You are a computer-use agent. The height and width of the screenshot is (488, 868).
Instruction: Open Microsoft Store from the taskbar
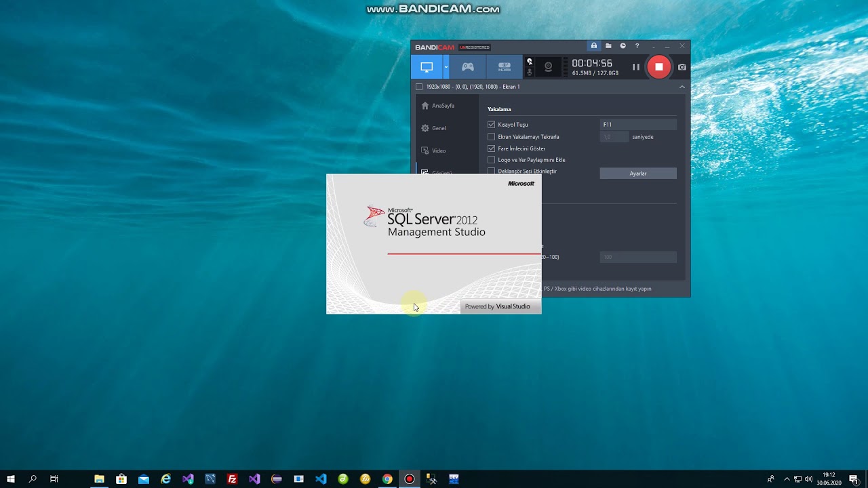point(121,479)
